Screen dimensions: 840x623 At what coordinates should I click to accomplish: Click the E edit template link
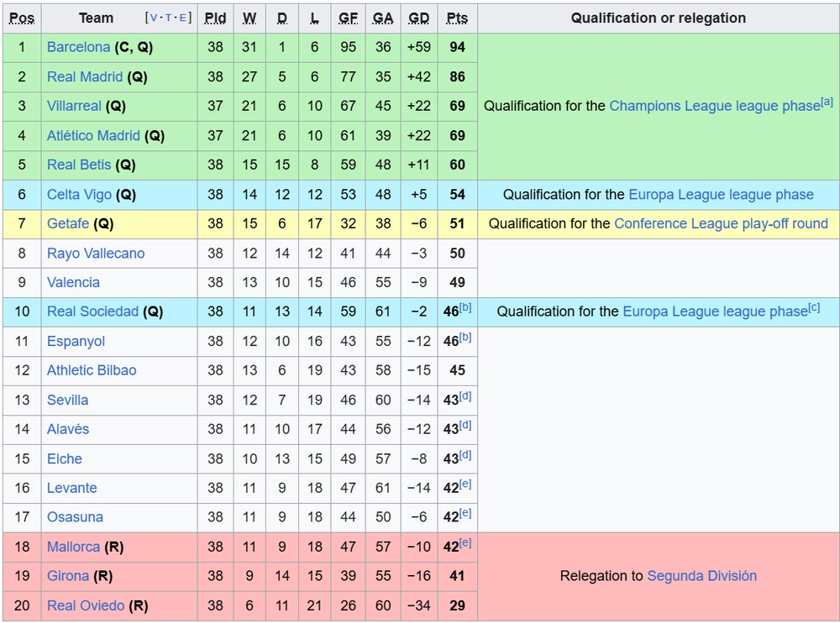pyautogui.click(x=182, y=18)
